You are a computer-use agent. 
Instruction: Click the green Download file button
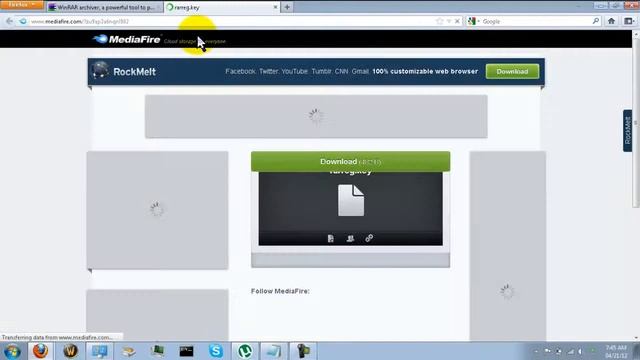(351, 162)
